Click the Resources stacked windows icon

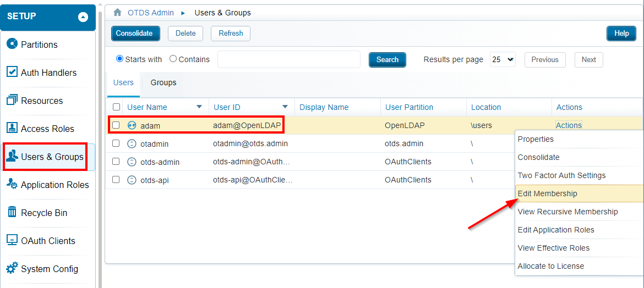click(12, 100)
